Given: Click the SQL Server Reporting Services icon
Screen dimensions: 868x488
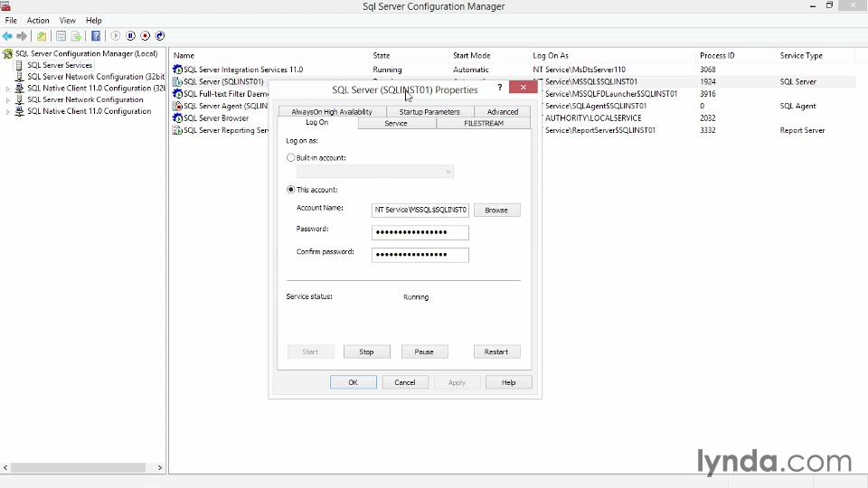Looking at the screenshot, I should 177,130.
